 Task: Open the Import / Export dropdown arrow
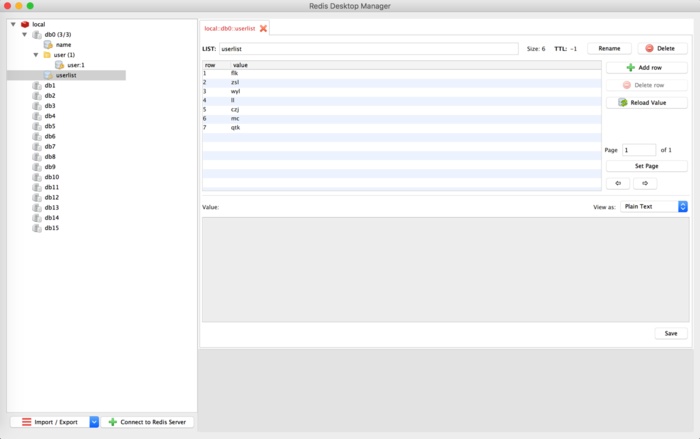pos(94,422)
